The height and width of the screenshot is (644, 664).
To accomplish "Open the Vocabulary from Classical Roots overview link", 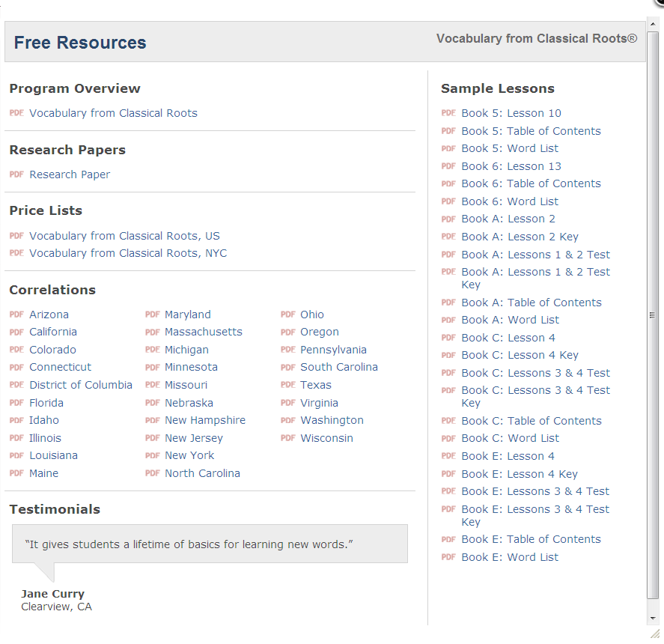I will point(113,113).
